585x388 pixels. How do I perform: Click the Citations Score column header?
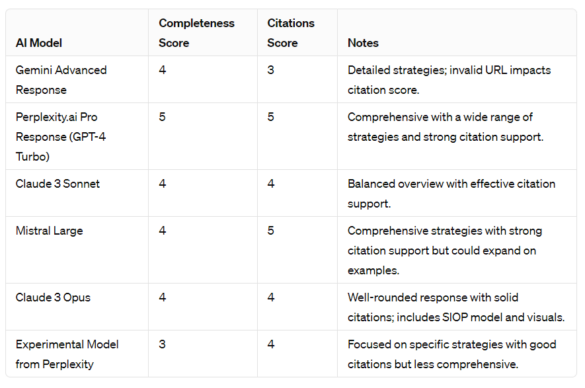click(x=291, y=33)
